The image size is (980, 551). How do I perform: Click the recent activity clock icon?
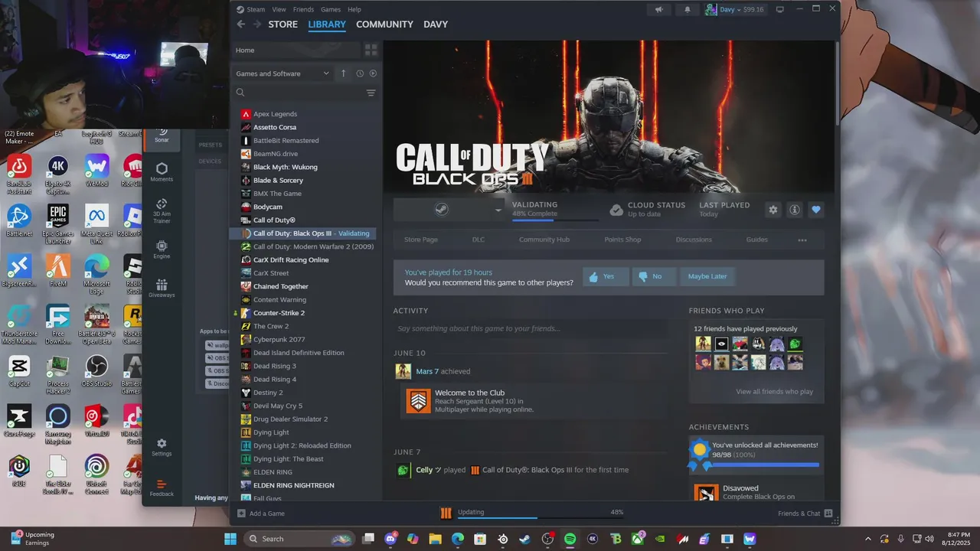pos(360,73)
